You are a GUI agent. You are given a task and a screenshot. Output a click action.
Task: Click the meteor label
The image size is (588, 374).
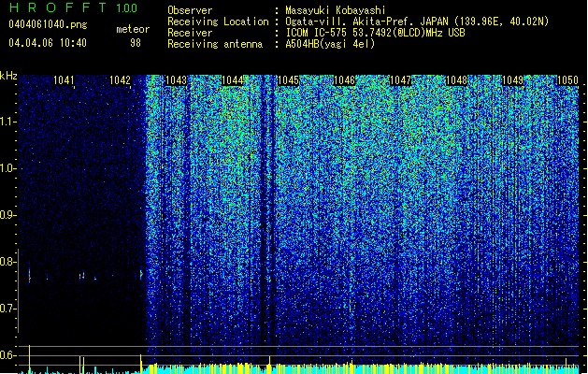(133, 29)
